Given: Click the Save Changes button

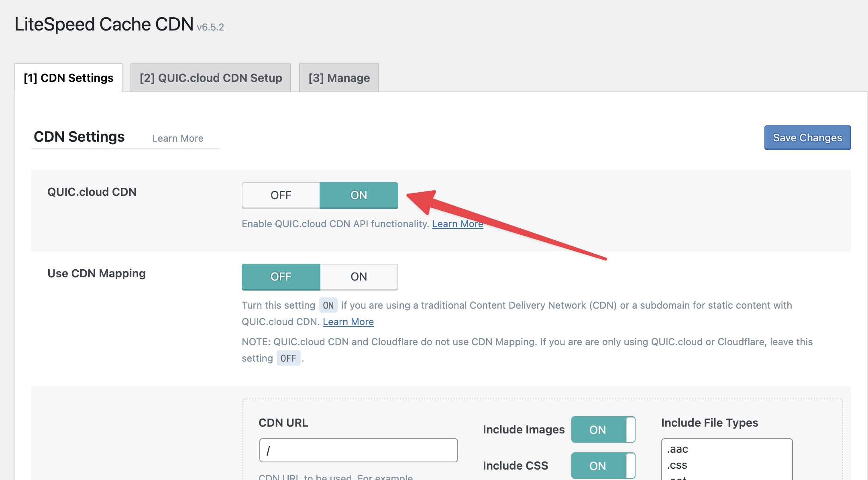Looking at the screenshot, I should click(x=807, y=138).
